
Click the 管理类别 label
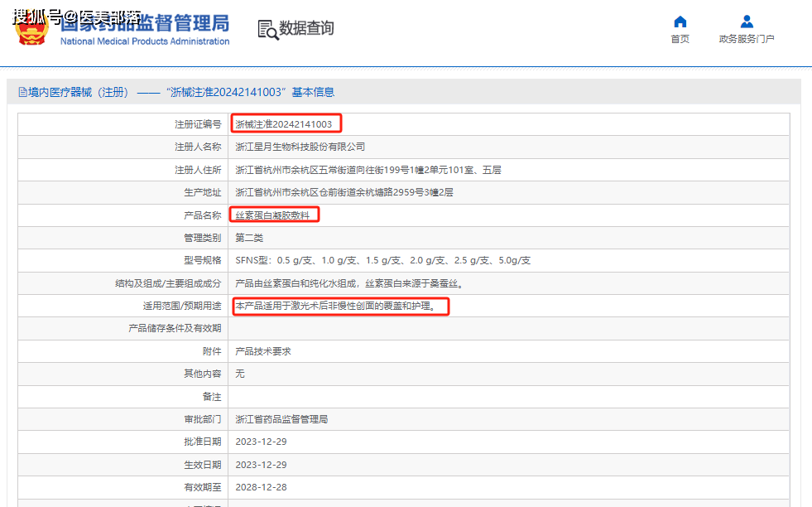[x=203, y=238]
